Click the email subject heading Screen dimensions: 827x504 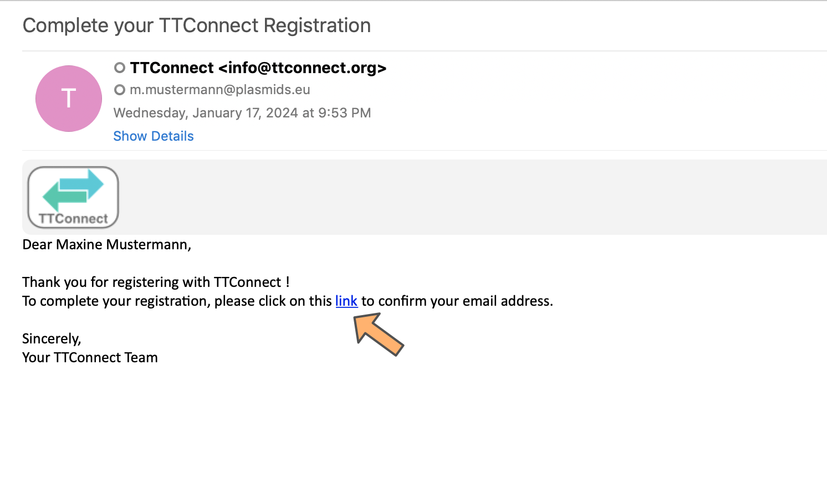click(197, 25)
